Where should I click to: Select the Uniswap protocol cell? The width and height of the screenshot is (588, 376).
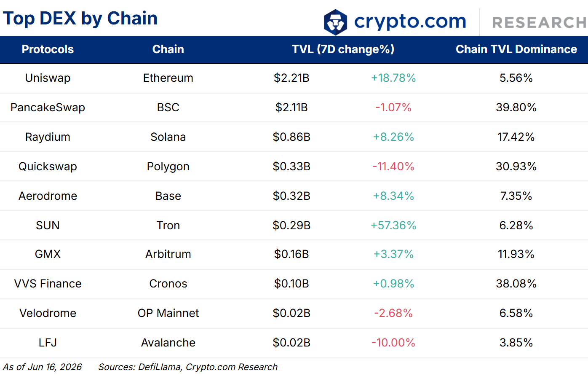tap(48, 78)
